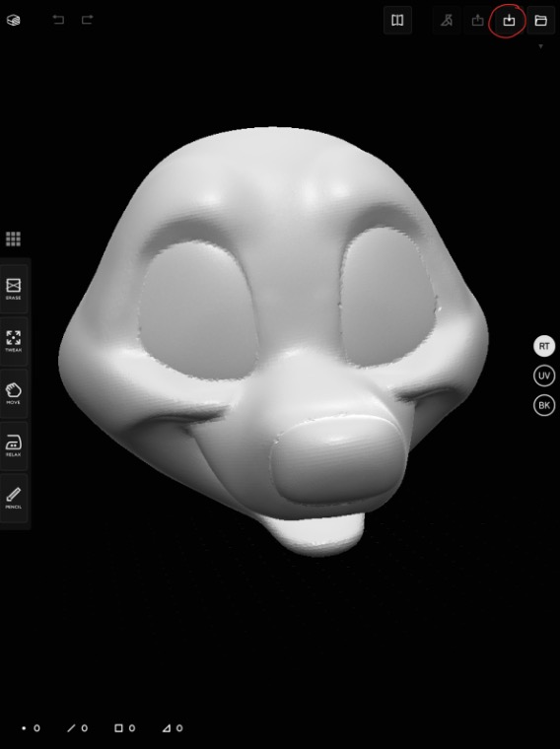Screen dimensions: 560x749
Task: Enable the BK mode button
Action: point(544,406)
